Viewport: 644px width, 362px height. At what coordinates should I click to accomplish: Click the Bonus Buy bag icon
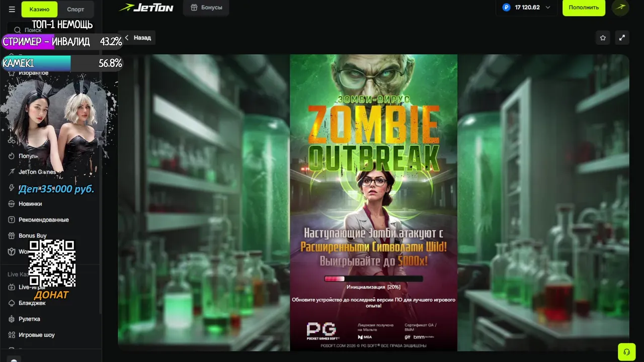point(12,236)
